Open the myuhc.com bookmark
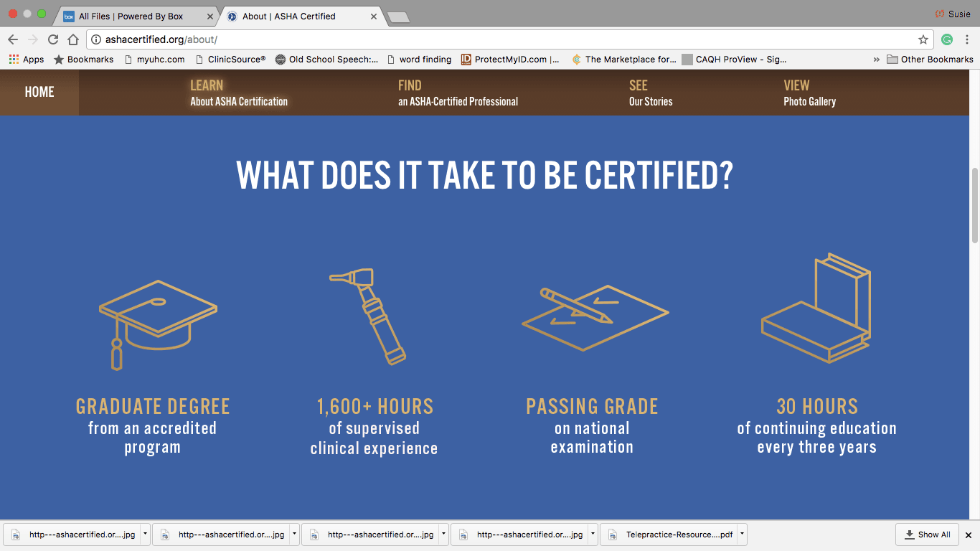This screenshot has height=551, width=980. click(x=154, y=60)
